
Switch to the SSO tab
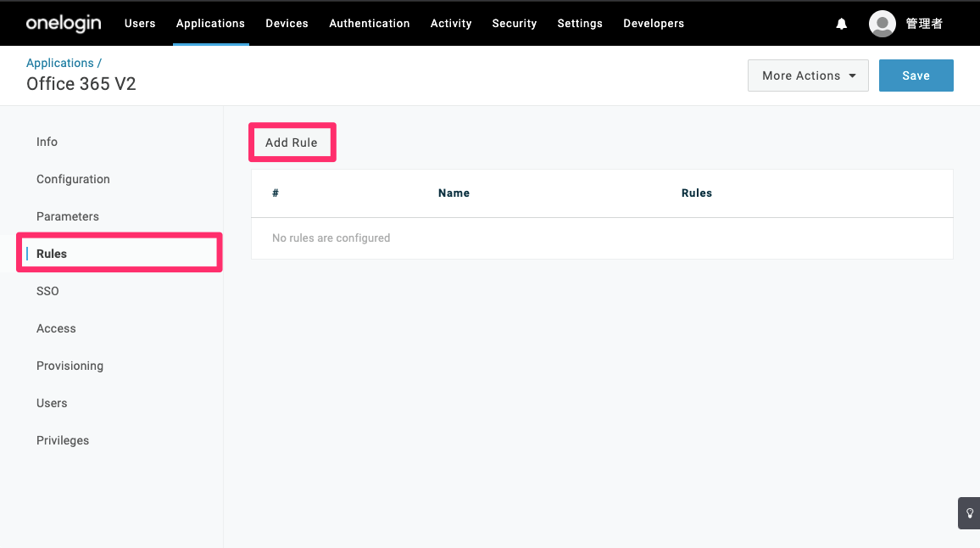point(47,291)
